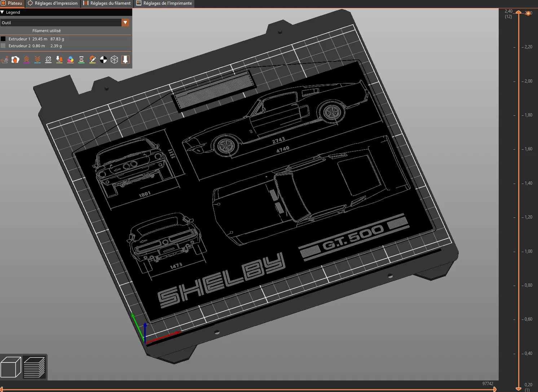Screen dimensions: 538x392
Task: Click the '0.80 m' filament length value
Action: point(39,46)
